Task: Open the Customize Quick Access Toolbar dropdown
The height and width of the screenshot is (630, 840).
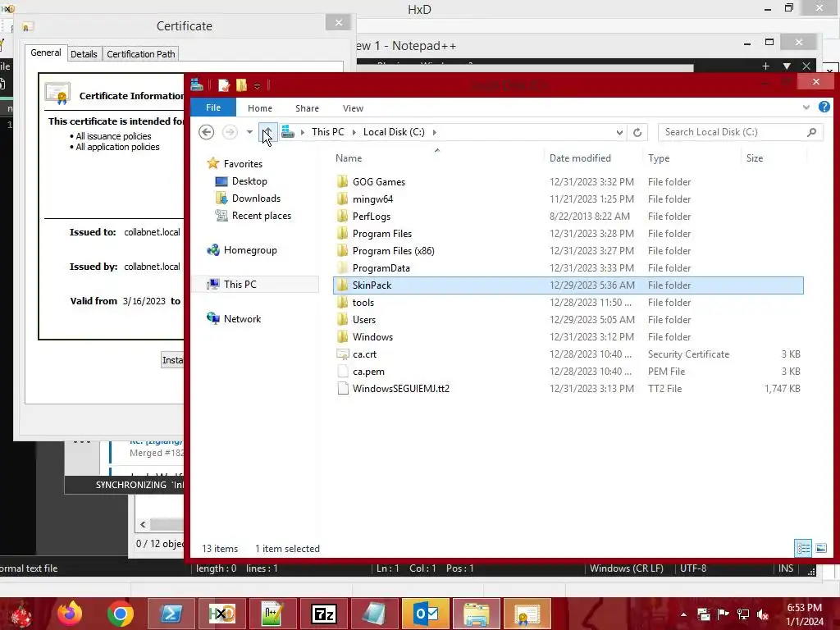Action: coord(257,85)
